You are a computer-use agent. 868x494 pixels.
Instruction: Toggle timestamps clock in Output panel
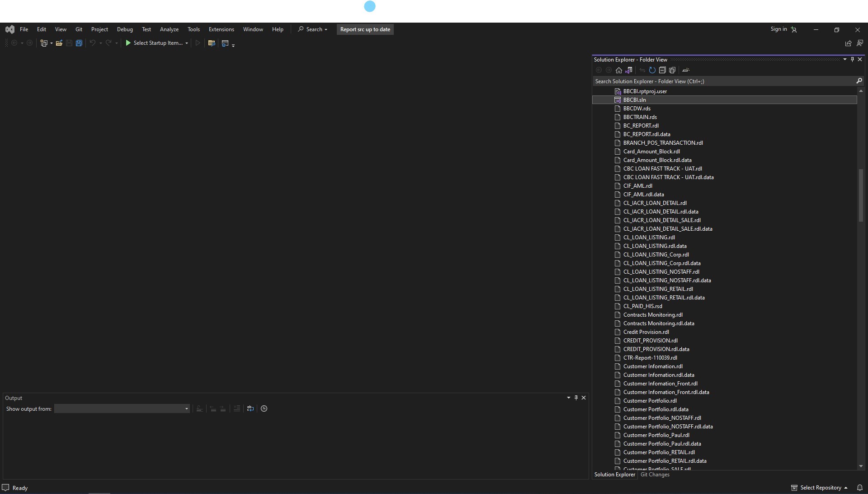click(264, 408)
